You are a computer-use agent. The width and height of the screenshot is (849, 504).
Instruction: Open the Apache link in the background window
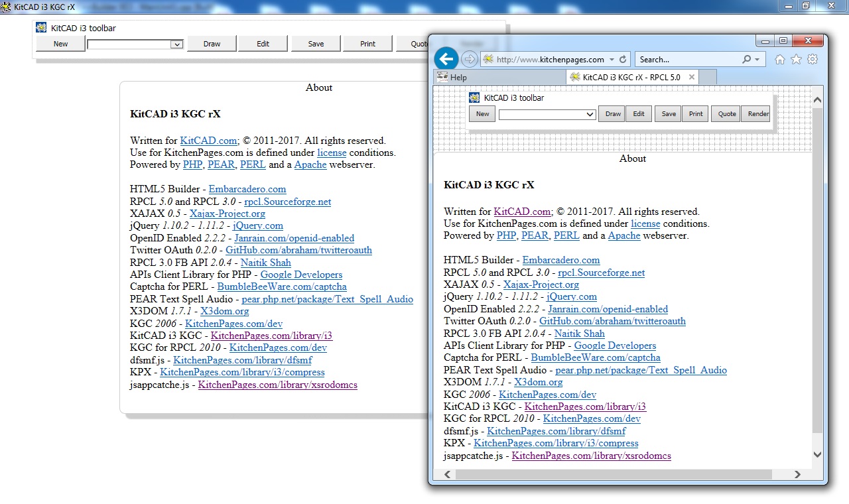pos(310,164)
